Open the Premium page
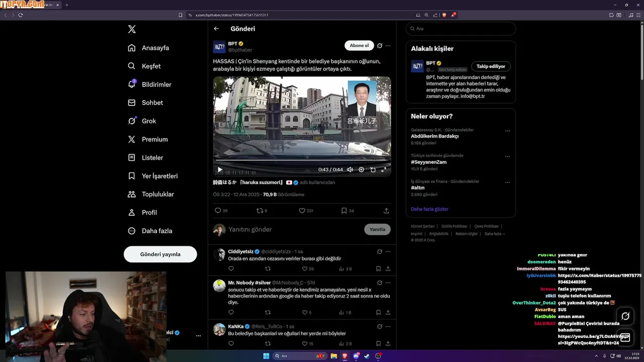The height and width of the screenshot is (362, 644). [x=148, y=139]
